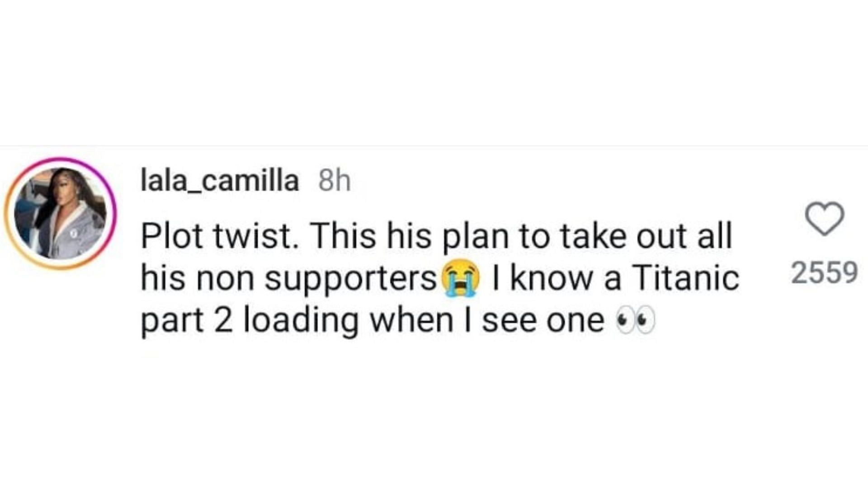View the 2559 likes count
Screen dimensions: 868x488
[824, 272]
